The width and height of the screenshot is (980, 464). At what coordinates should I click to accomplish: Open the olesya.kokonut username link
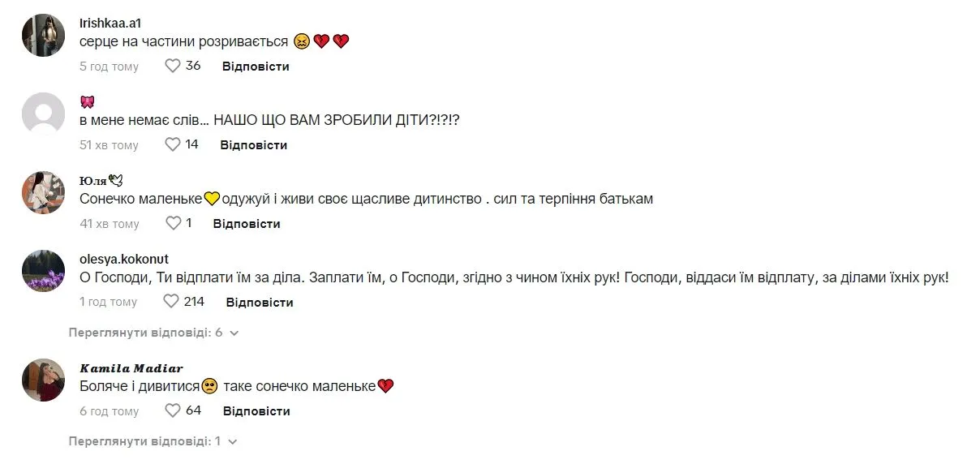pyautogui.click(x=124, y=259)
